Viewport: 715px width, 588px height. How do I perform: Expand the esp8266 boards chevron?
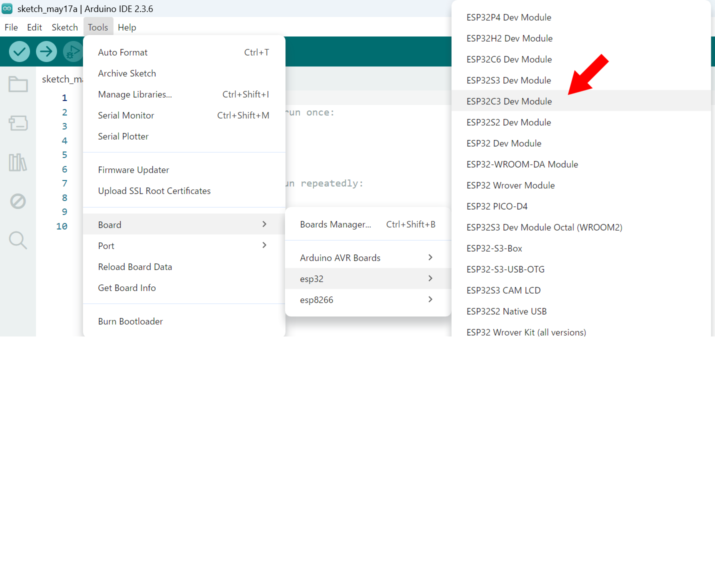(x=430, y=299)
